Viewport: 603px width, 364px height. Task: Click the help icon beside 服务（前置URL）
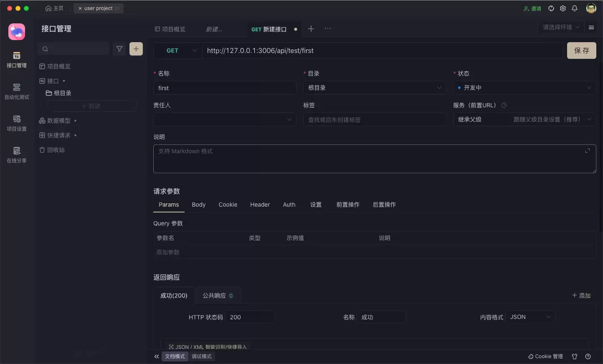click(x=504, y=105)
